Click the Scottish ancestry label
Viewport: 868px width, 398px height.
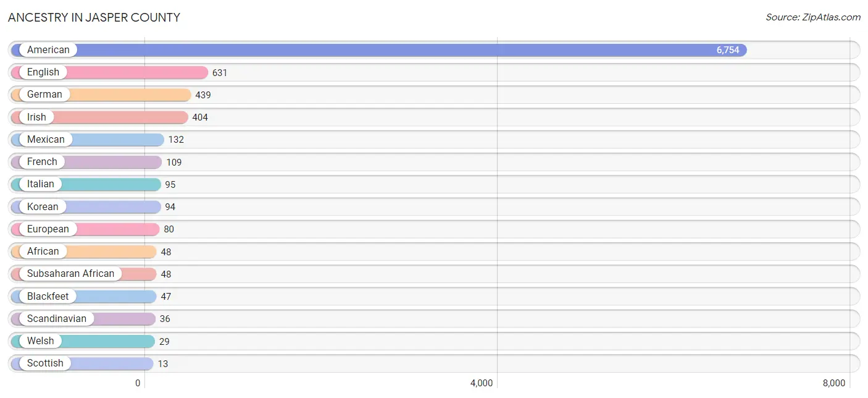[x=45, y=363]
